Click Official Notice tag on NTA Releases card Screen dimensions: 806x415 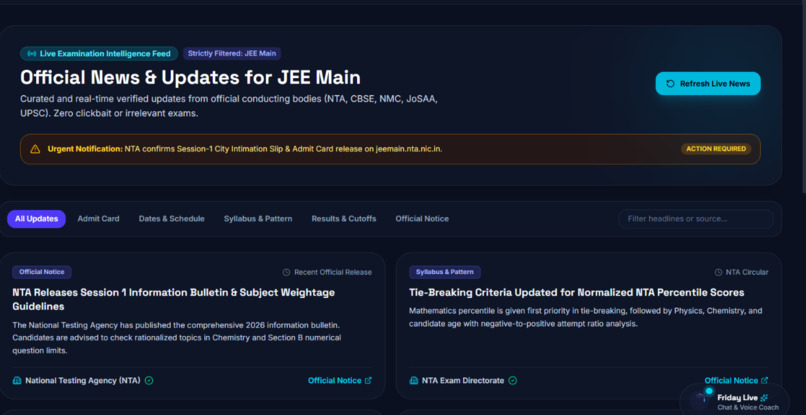(x=42, y=272)
